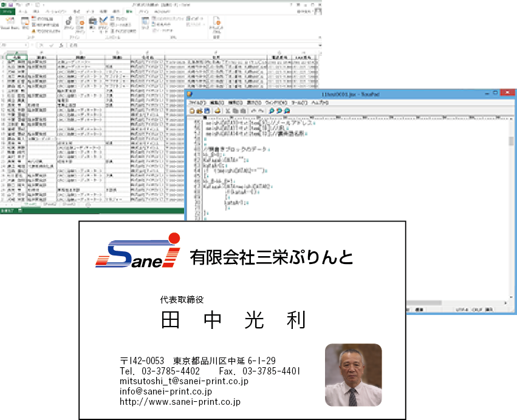Start Record Macro in the Code group
The image size is (517, 420).
(43, 19)
